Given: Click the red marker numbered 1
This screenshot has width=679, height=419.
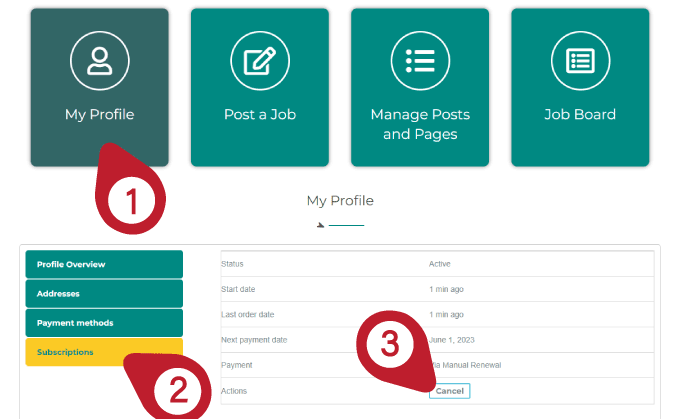Looking at the screenshot, I should (130, 199).
